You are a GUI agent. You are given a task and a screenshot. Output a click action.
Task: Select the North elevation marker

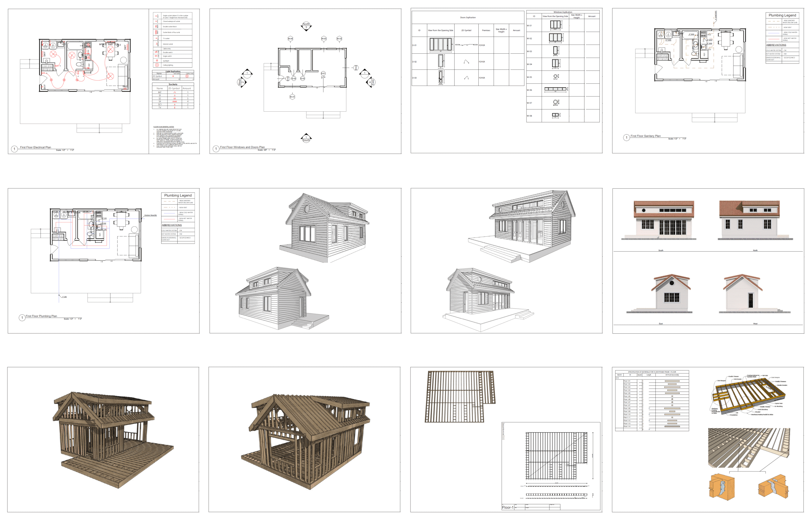coord(306,26)
